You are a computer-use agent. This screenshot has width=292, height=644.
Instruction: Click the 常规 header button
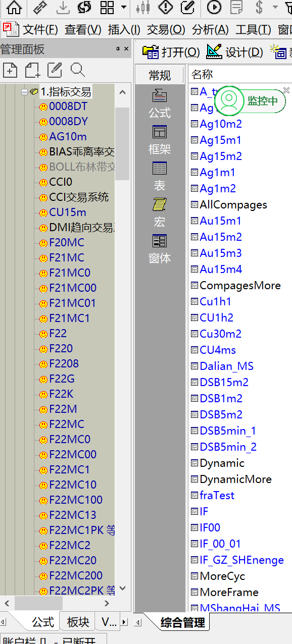tap(160, 75)
